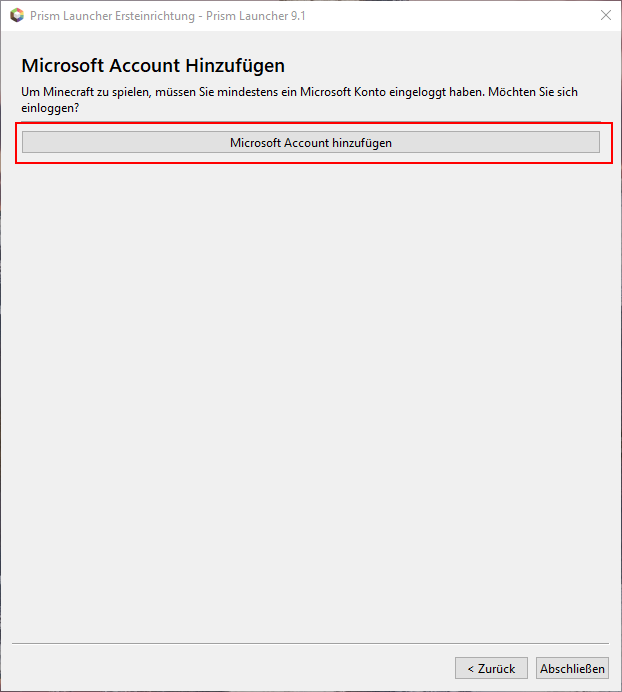Click the X icon at window top right
The width and height of the screenshot is (622, 692).
point(605,15)
